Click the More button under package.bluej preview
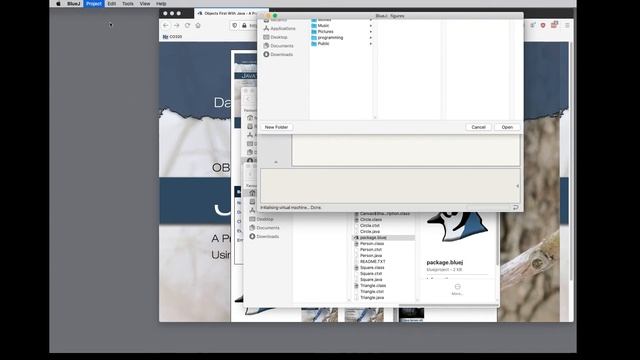The height and width of the screenshot is (360, 640). [x=457, y=289]
